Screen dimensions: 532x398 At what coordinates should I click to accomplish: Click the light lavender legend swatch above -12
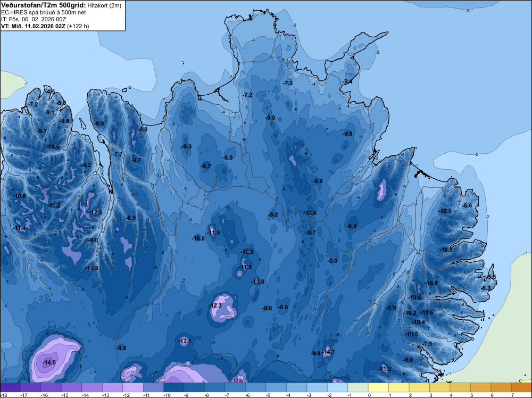[x=133, y=387]
